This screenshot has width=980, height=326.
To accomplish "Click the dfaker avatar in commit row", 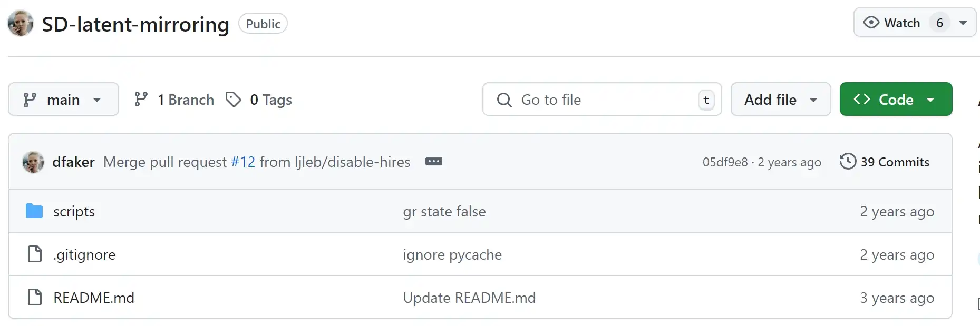I will 33,162.
